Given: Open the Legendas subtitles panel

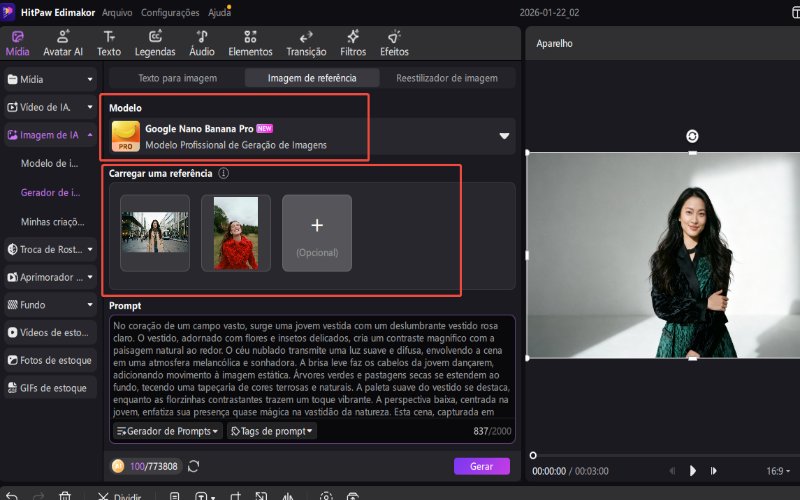Looking at the screenshot, I should [155, 43].
